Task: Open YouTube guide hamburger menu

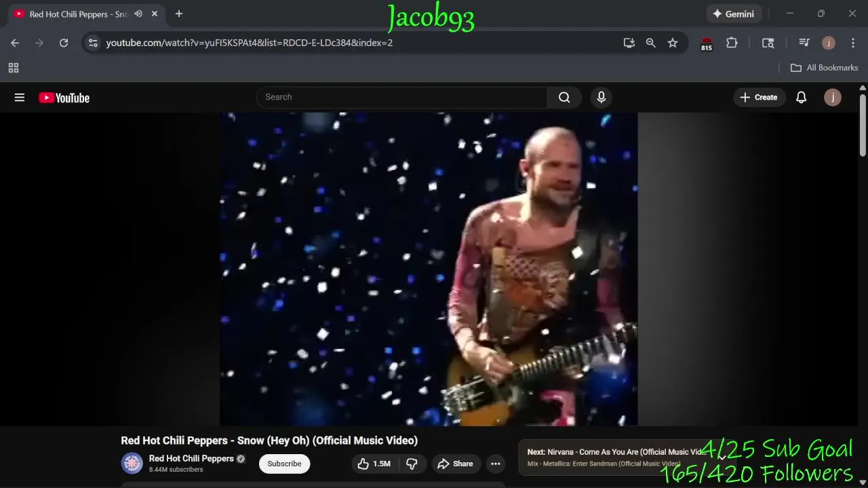Action: [20, 98]
